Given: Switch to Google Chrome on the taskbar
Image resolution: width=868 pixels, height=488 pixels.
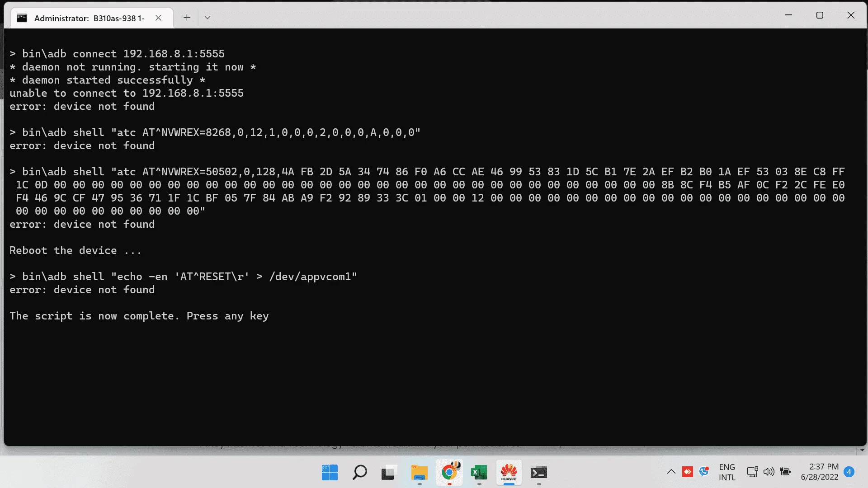Looking at the screenshot, I should tap(449, 473).
